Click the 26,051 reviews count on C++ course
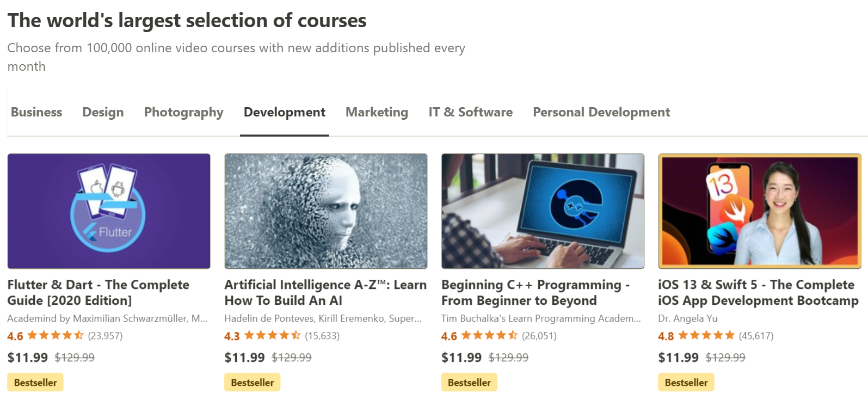Viewport: 868px width, 412px height. pos(538,336)
